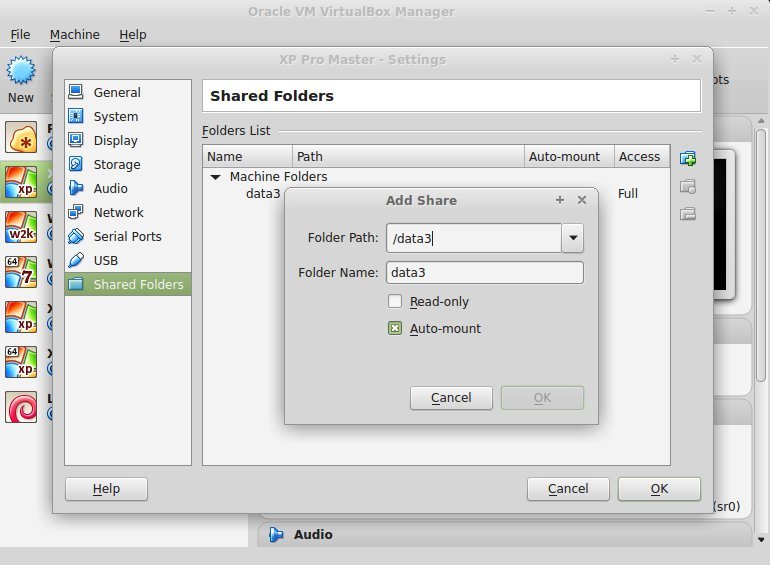This screenshot has width=770, height=565.
Task: Click the Manager window vertical scrollbar
Action: click(x=761, y=255)
